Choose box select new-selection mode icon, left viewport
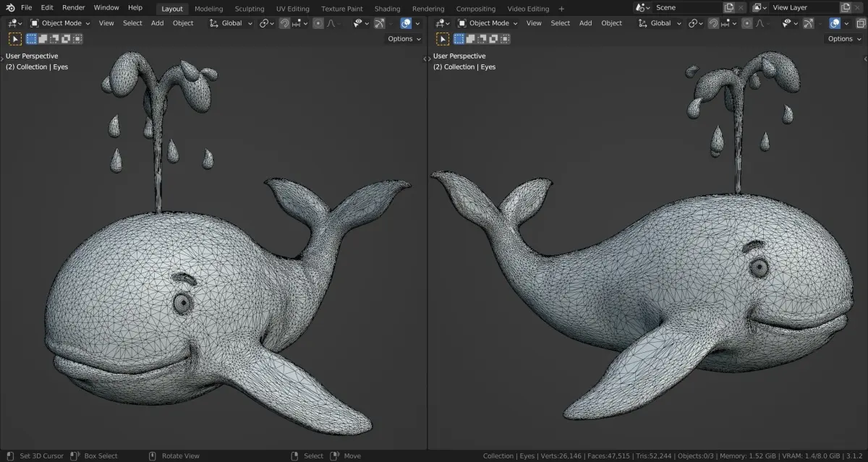Image resolution: width=868 pixels, height=462 pixels. click(x=31, y=38)
